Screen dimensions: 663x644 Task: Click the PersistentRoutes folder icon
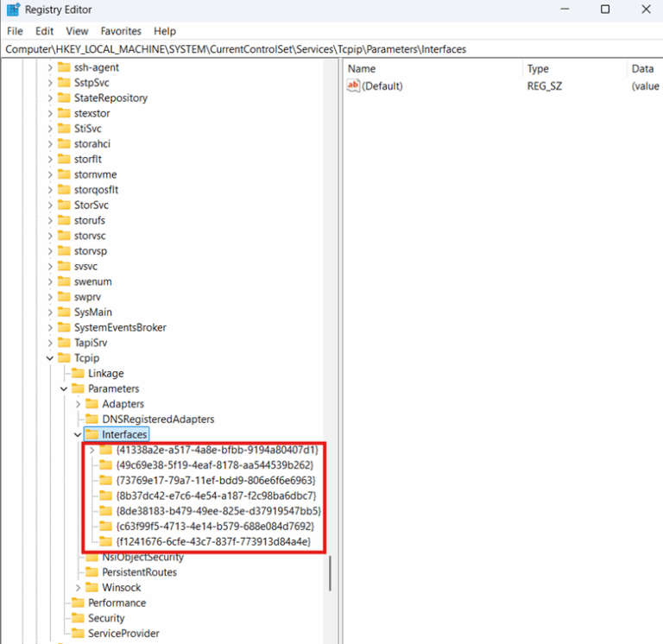click(x=92, y=572)
